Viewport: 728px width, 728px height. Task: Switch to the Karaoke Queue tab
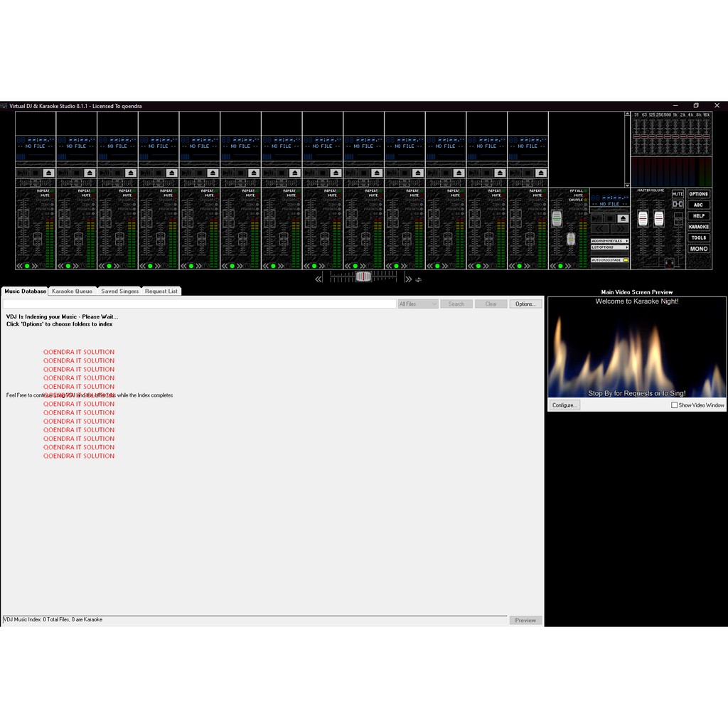pos(72,291)
